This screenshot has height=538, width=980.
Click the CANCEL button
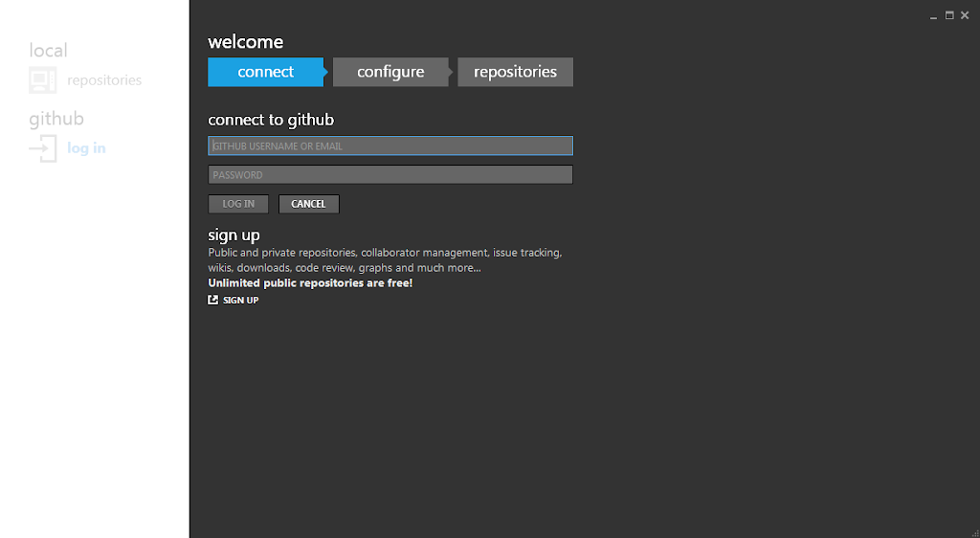click(x=309, y=204)
